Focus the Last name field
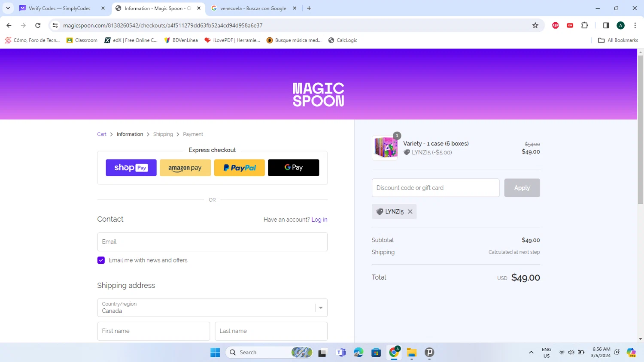 pos(271,331)
